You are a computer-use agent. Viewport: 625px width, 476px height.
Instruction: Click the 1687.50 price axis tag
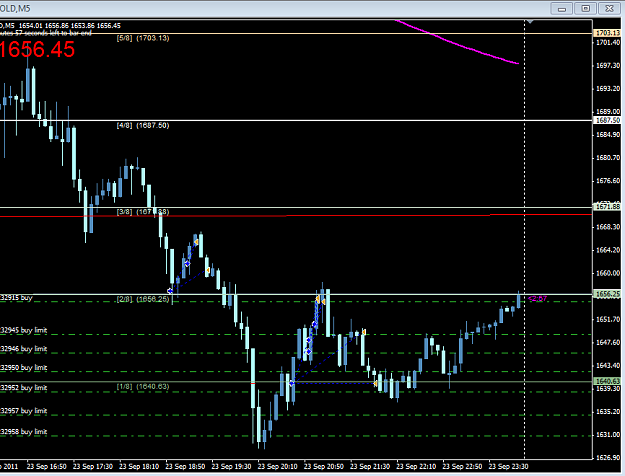(x=607, y=120)
